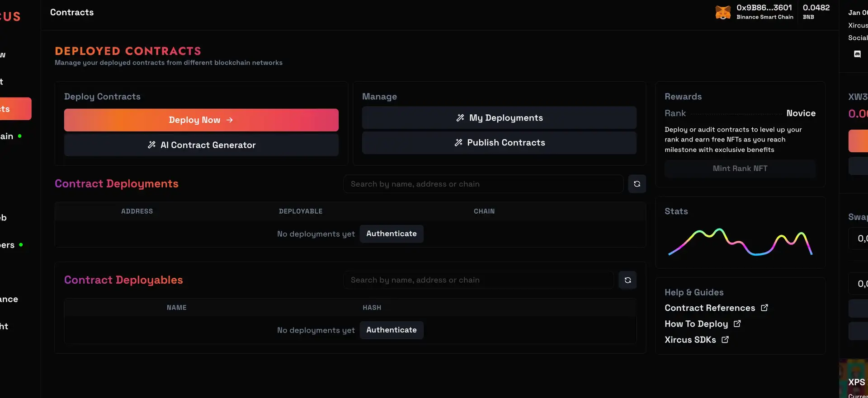Click the NAME column header
Image resolution: width=868 pixels, height=398 pixels.
click(x=176, y=307)
